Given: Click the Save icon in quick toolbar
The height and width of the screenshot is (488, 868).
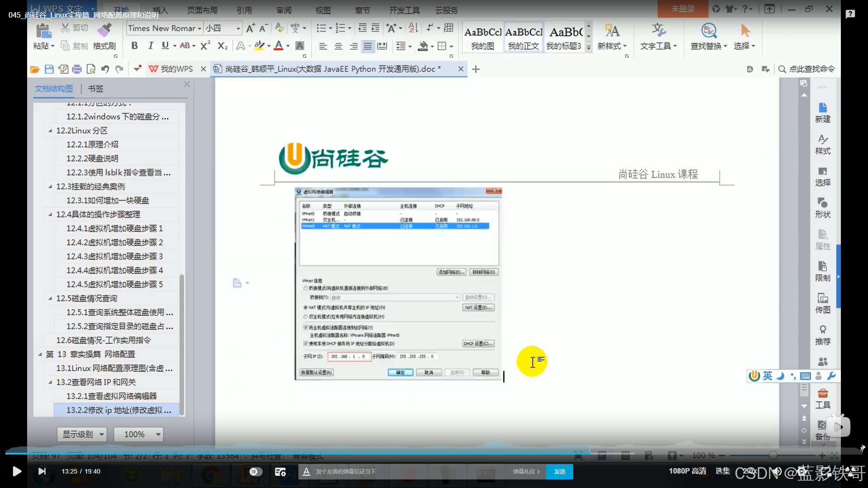Looking at the screenshot, I should 49,69.
